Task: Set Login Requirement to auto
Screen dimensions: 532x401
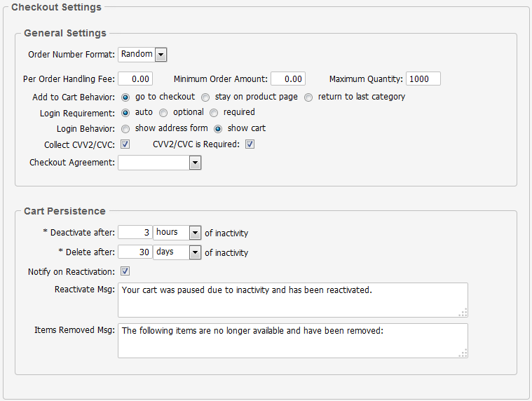Action: tap(126, 113)
